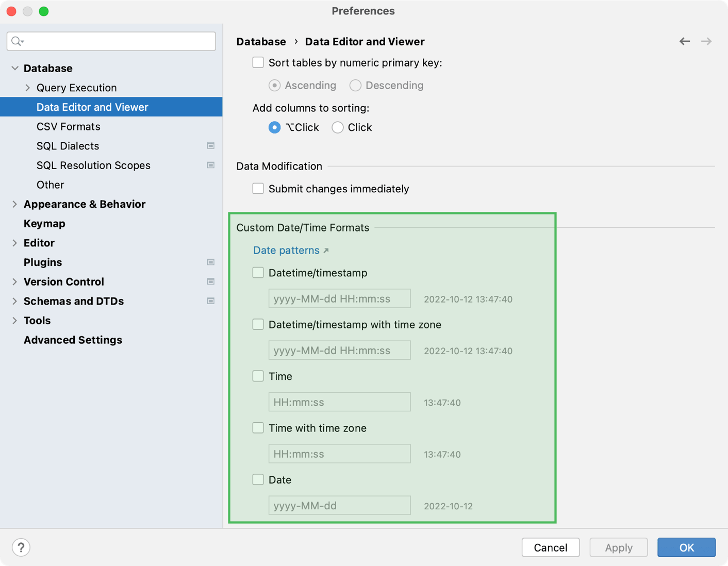This screenshot has height=566, width=728.
Task: Select CSV Formats in the sidebar
Action: (x=68, y=126)
